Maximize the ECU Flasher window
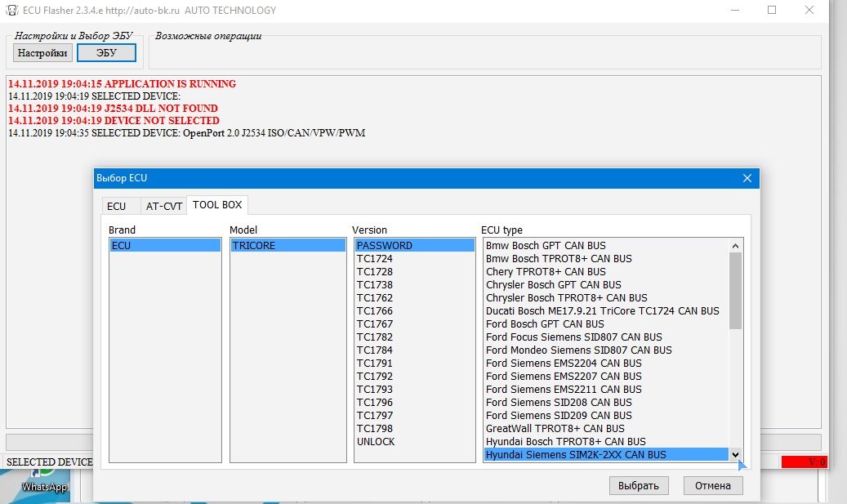Viewport: 847px width, 504px height. click(x=772, y=11)
